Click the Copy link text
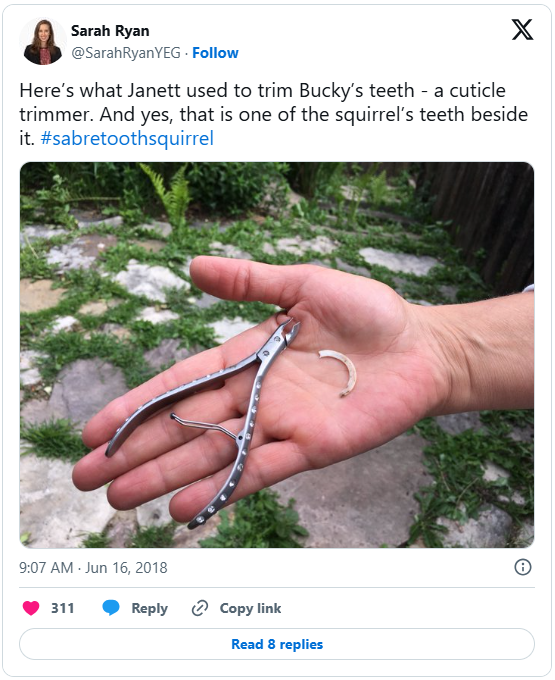The width and height of the screenshot is (555, 680). pyautogui.click(x=250, y=608)
